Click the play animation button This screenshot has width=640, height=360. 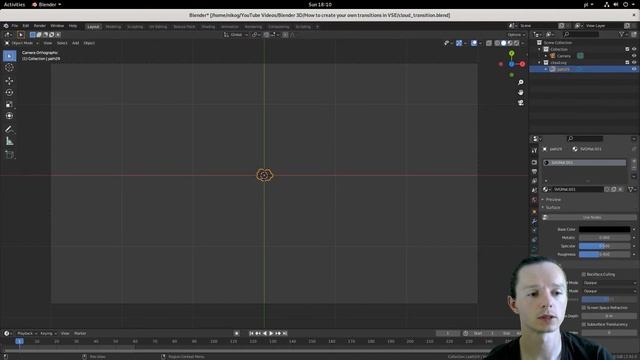pyautogui.click(x=271, y=333)
